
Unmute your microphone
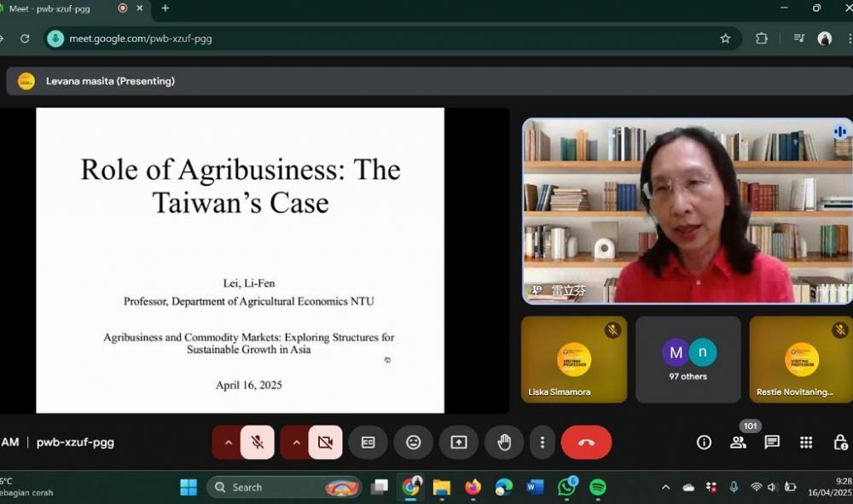258,442
